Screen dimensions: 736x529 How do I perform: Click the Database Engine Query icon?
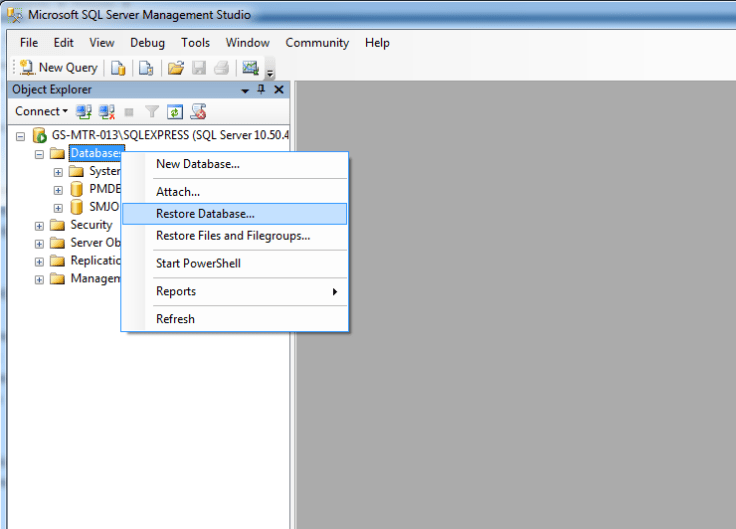coord(119,68)
